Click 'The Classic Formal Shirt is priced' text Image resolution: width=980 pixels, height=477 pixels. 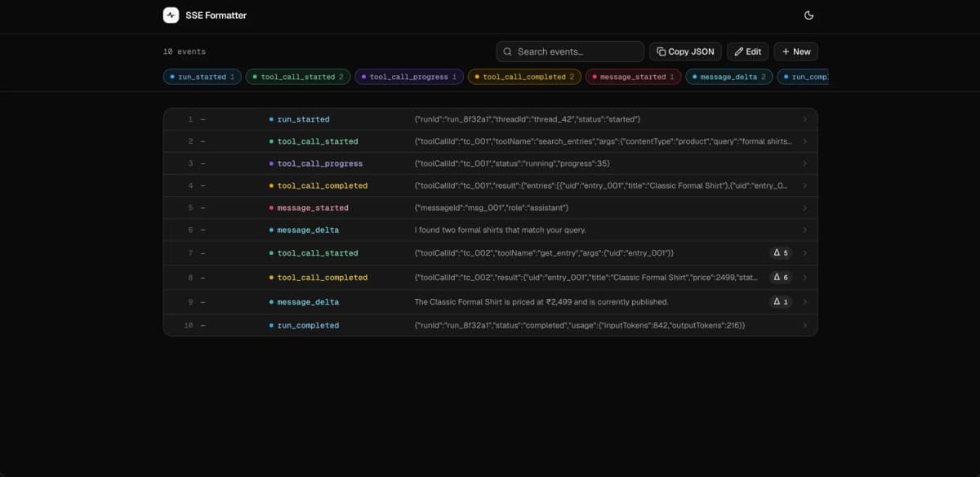(541, 302)
